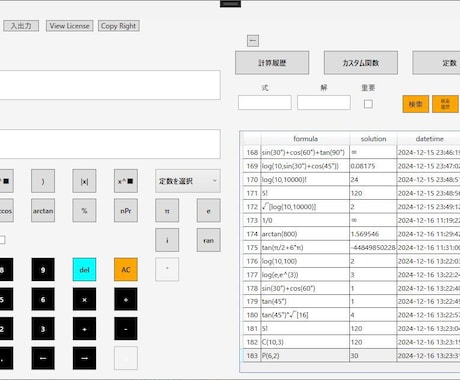Screen dimensions: 460x380
Task: Click the lower calculator result box
Action: [110, 144]
